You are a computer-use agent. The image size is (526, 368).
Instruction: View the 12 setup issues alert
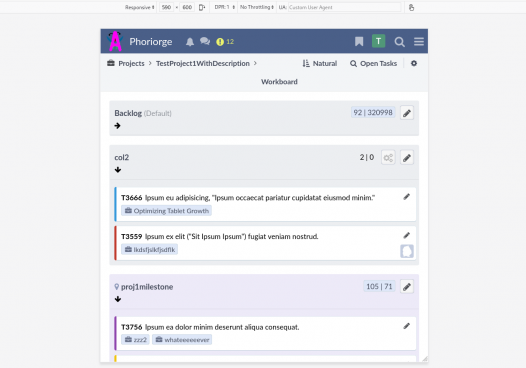225,42
